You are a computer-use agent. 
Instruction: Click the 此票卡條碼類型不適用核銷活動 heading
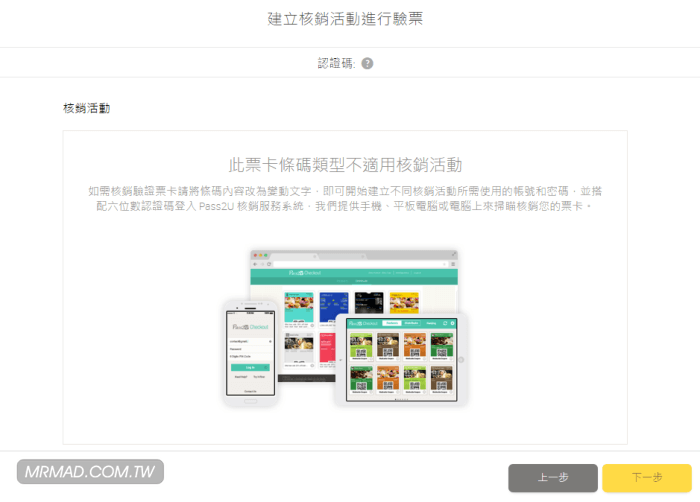click(x=345, y=164)
